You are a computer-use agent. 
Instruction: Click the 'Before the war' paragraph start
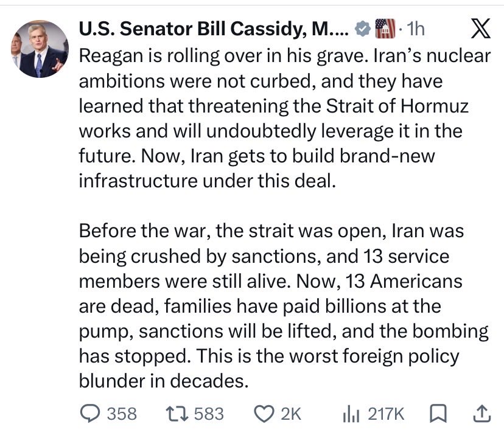tap(145, 231)
